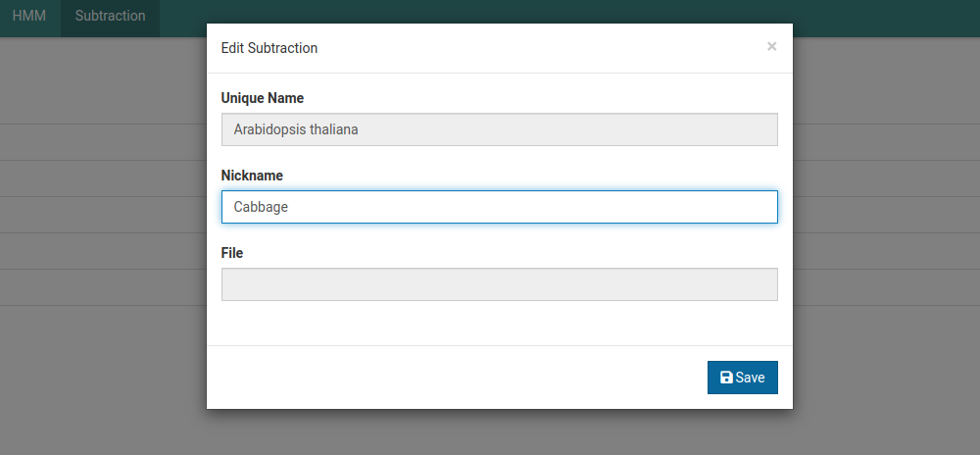Click the Nickname label text

point(252,176)
